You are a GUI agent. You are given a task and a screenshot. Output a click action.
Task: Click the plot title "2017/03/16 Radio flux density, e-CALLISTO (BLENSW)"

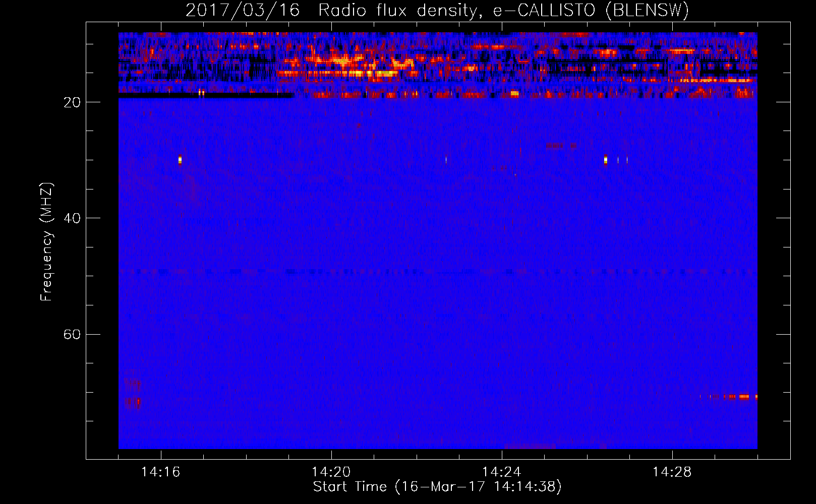pos(437,10)
